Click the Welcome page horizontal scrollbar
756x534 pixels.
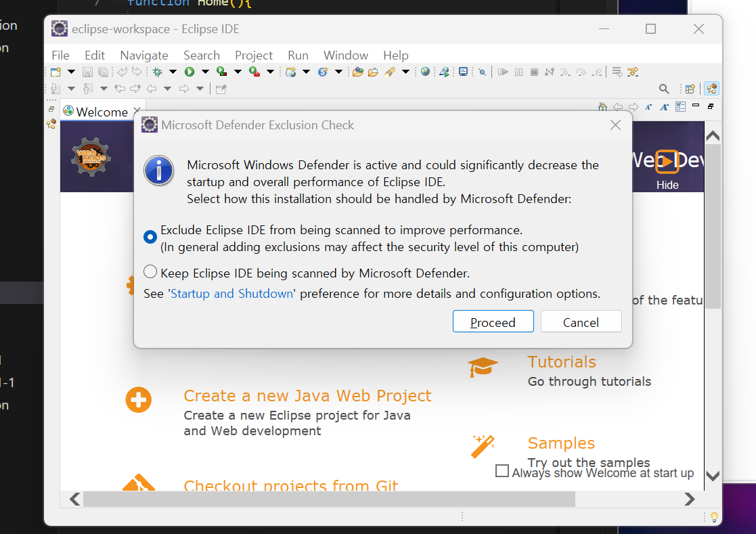330,499
